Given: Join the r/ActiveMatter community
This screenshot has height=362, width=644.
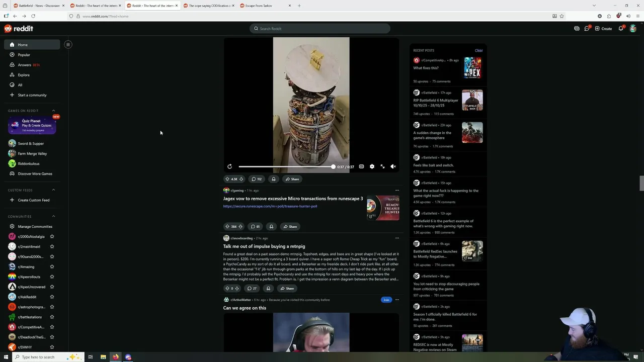Looking at the screenshot, I should (386, 300).
